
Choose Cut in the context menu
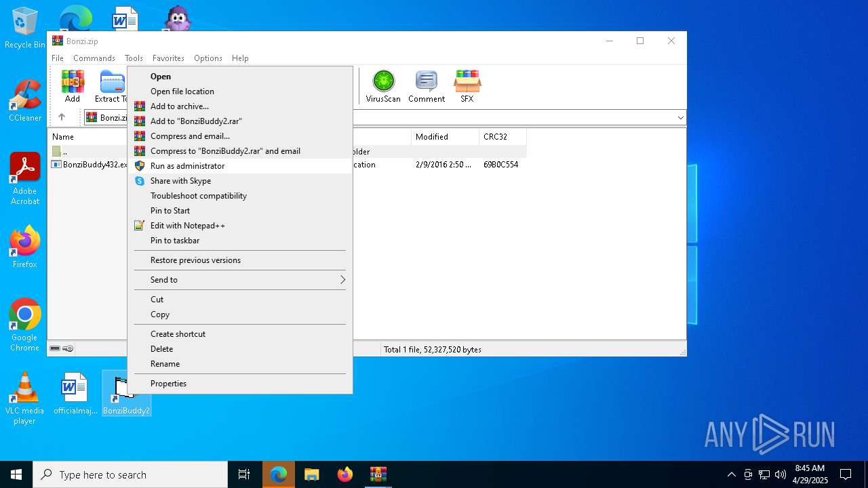pyautogui.click(x=240, y=300)
